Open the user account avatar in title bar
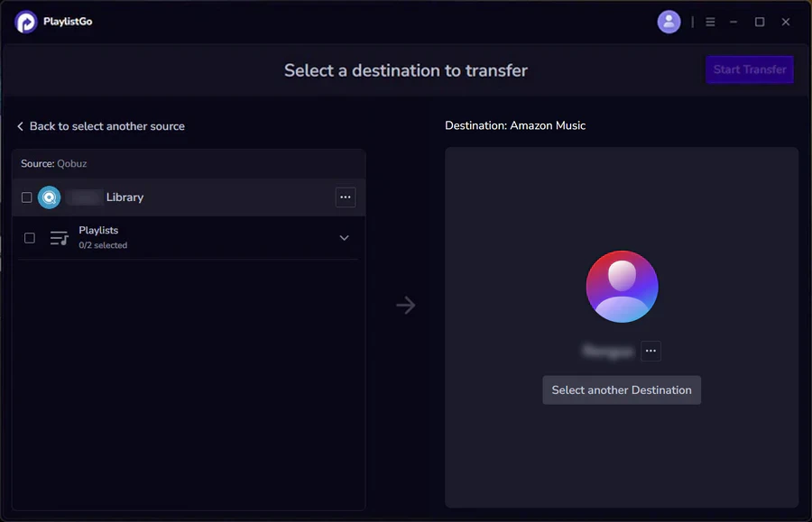This screenshot has height=522, width=812. point(669,22)
